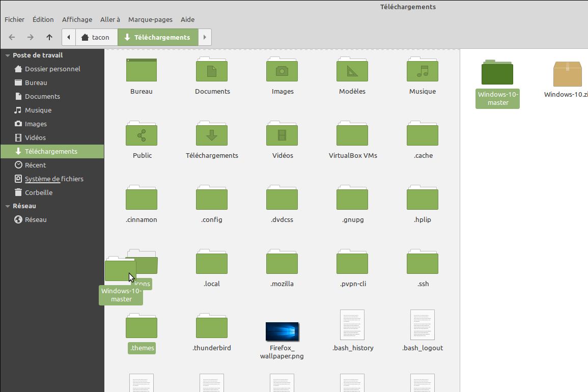
Task: Open the .mozilla folder
Action: pos(282,263)
